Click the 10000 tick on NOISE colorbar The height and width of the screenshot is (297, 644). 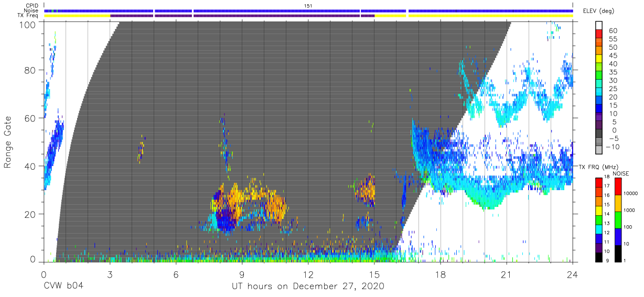click(x=632, y=193)
